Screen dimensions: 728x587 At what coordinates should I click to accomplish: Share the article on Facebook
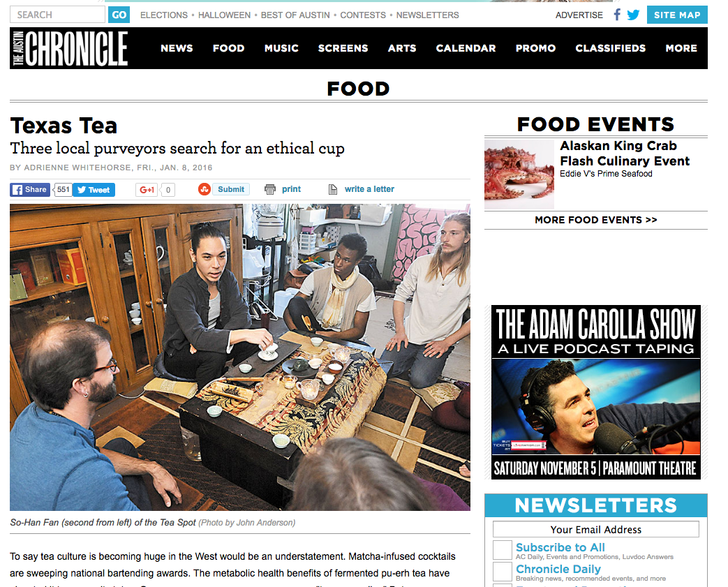tap(30, 189)
